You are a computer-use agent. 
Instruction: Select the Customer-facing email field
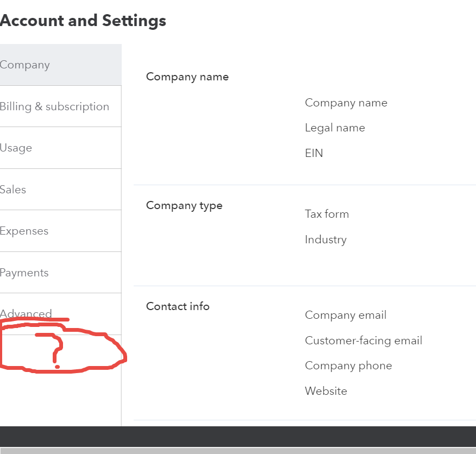click(363, 340)
